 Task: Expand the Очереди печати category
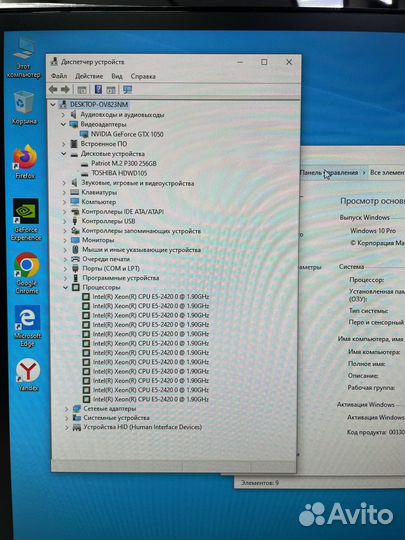tap(65, 259)
